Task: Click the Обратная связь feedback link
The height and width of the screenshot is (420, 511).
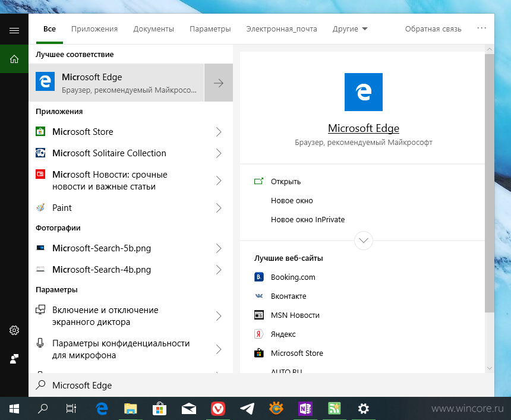Action: click(433, 29)
